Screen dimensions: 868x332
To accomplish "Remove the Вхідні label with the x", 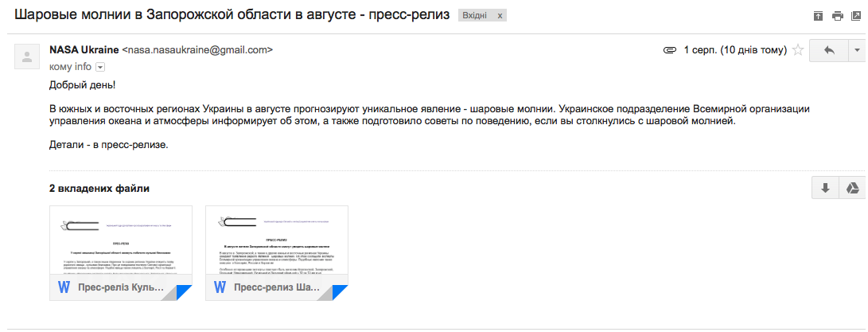I will point(500,16).
